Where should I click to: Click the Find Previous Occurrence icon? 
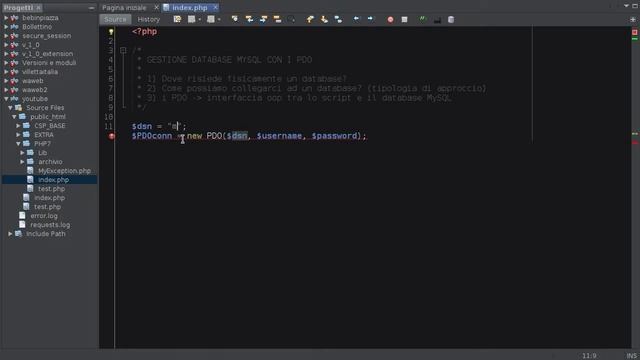tap(249, 19)
